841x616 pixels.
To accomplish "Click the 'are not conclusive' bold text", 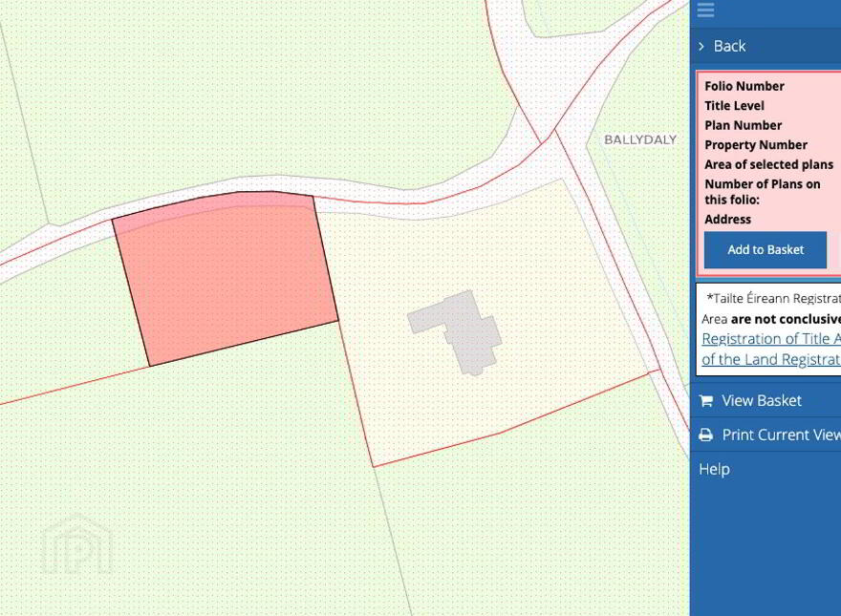I will pyautogui.click(x=786, y=319).
